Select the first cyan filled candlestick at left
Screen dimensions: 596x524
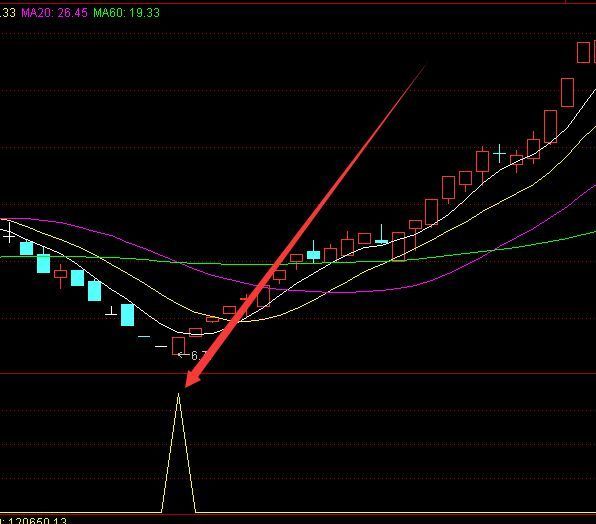point(27,248)
